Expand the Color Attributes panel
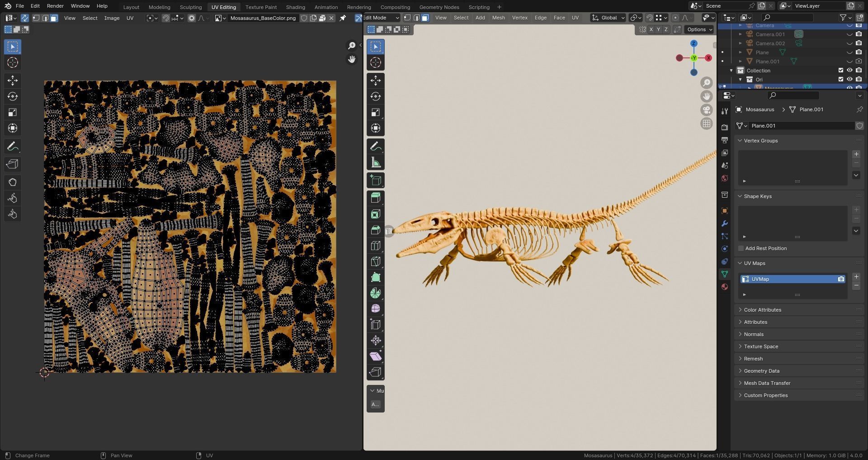The height and width of the screenshot is (460, 868). pyautogui.click(x=762, y=310)
